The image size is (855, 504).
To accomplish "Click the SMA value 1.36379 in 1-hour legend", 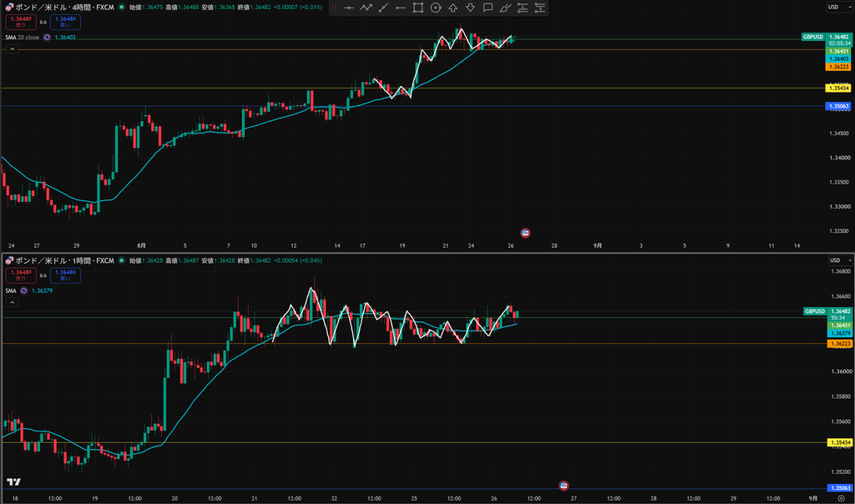I will [x=42, y=291].
